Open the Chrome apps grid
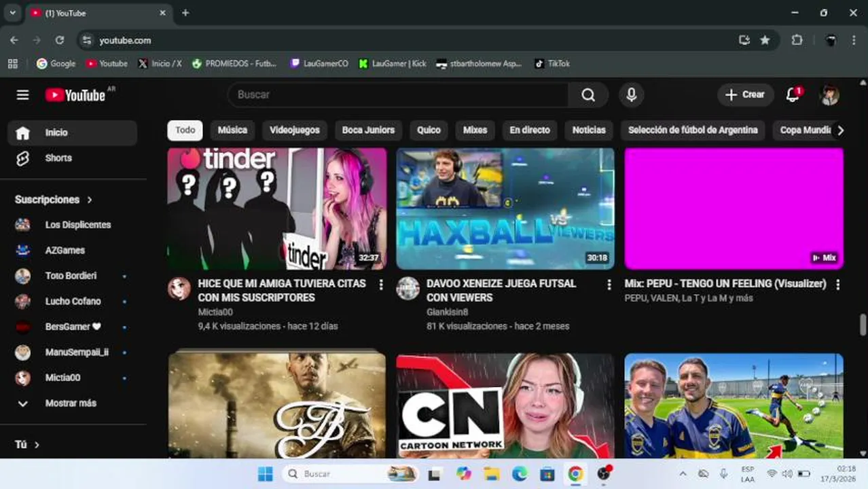Viewport: 868px width, 489px height. (12, 63)
